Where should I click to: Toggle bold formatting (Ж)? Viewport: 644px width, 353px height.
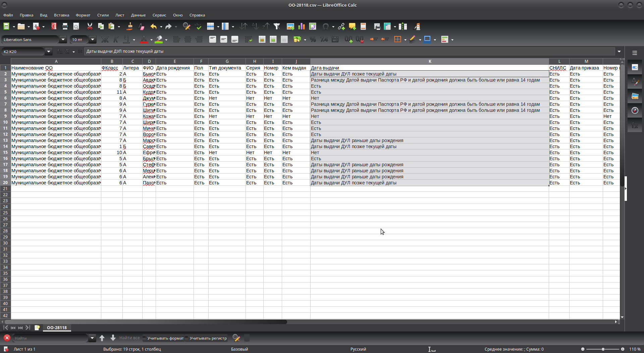coord(105,40)
